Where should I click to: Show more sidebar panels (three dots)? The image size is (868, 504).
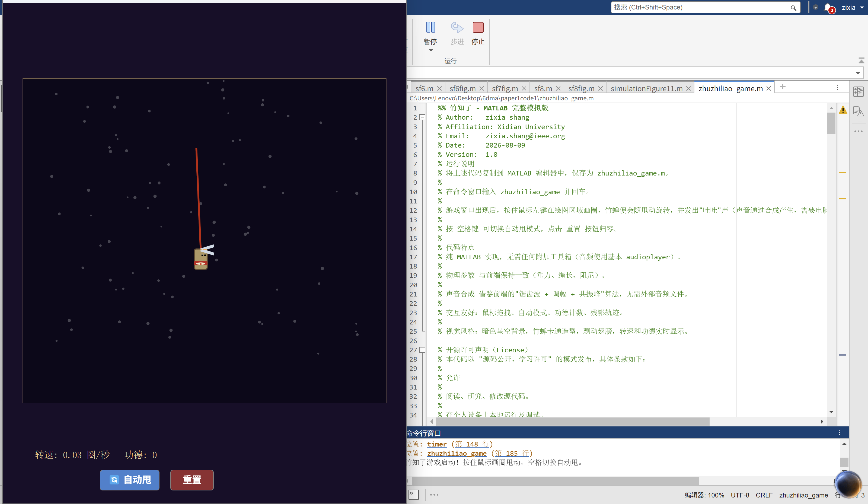858,131
